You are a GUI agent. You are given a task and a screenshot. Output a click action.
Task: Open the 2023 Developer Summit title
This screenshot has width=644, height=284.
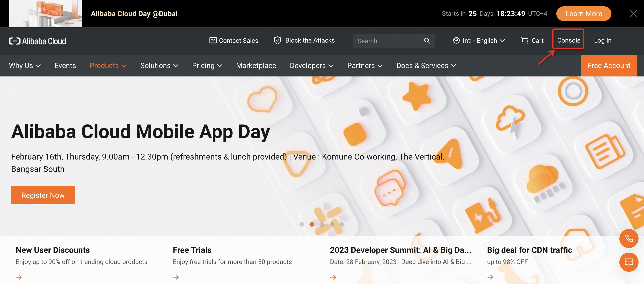(401, 250)
